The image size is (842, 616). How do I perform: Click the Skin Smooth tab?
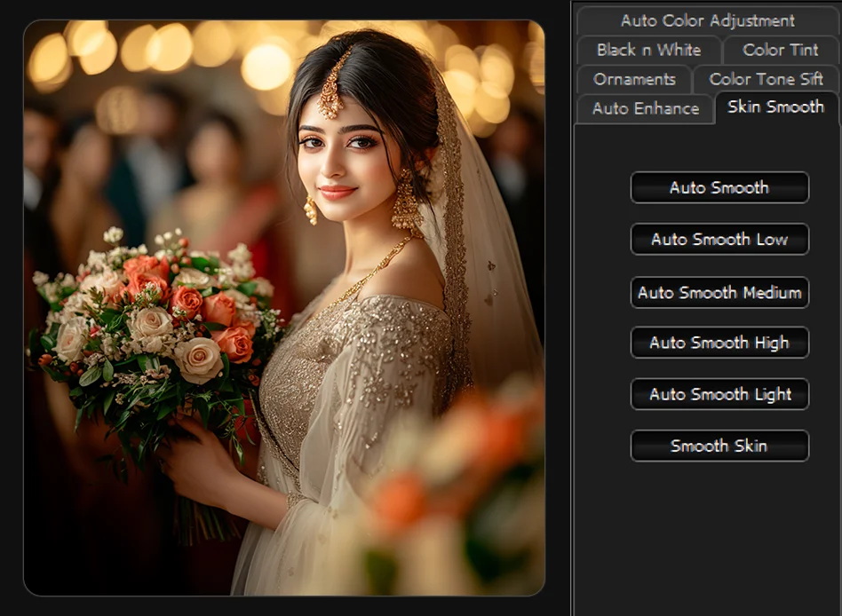tap(775, 107)
